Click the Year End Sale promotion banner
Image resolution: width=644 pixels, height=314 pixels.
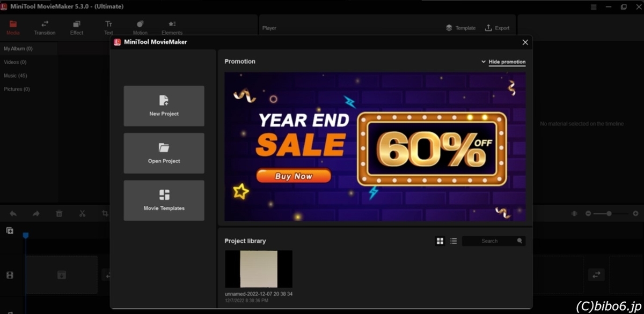click(375, 147)
